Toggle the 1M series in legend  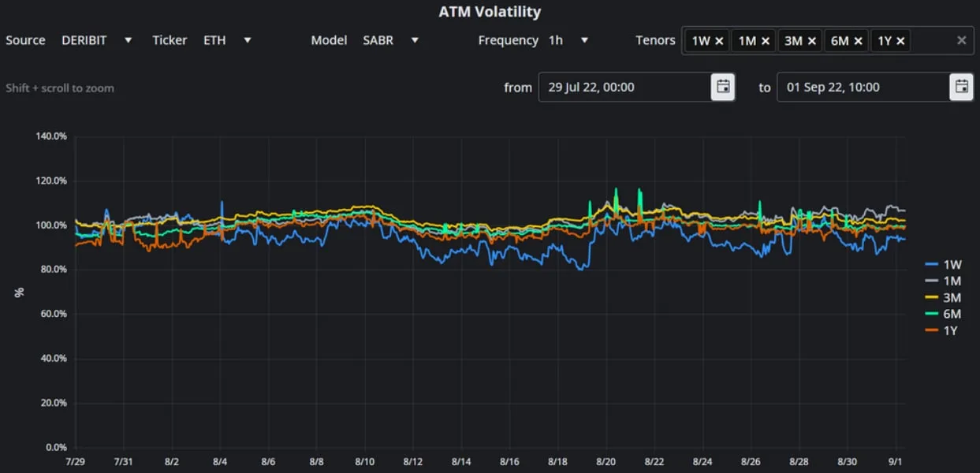(x=942, y=281)
